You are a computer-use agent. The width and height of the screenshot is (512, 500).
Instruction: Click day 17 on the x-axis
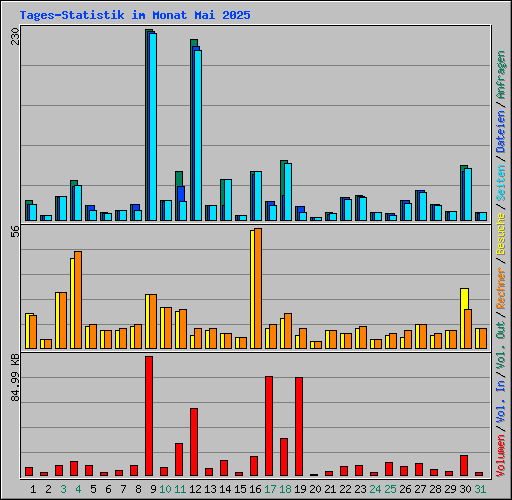[x=270, y=489]
